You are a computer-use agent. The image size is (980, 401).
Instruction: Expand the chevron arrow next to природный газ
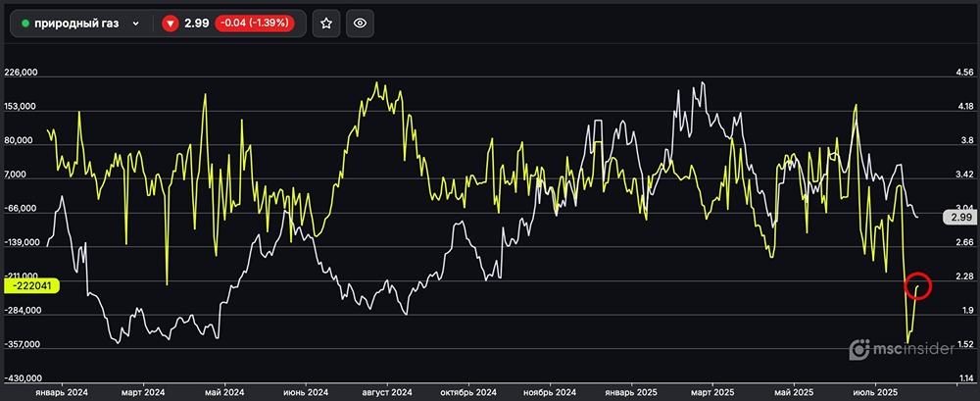coord(135,24)
